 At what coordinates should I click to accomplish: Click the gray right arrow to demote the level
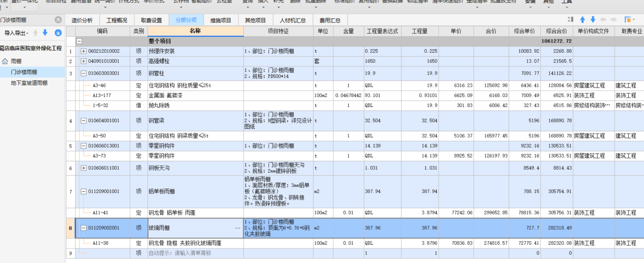pos(613,19)
